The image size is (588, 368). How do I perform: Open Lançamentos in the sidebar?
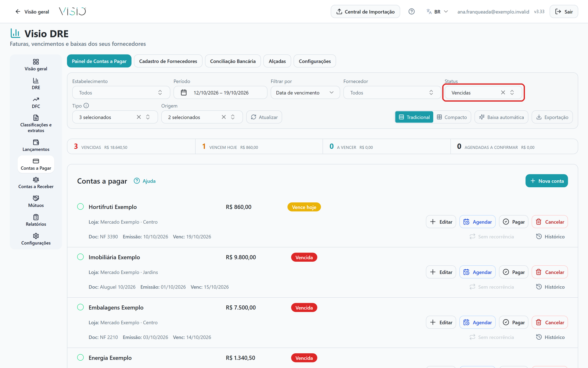click(x=36, y=145)
